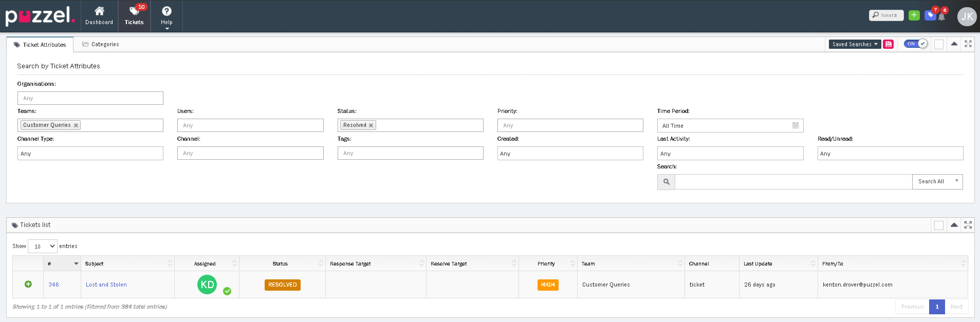Click the green plus new ticket icon

click(914, 15)
